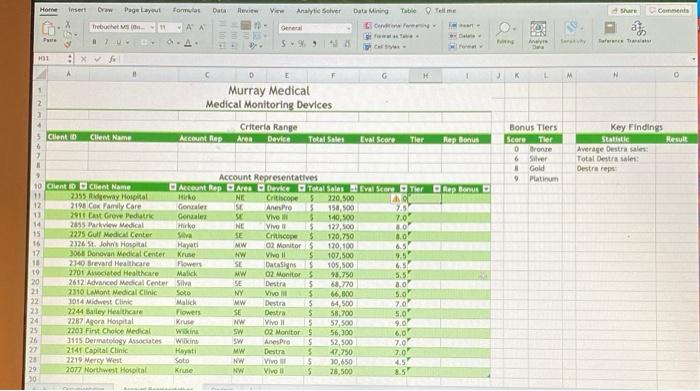Click Decrease Decimal icon

click(x=347, y=44)
